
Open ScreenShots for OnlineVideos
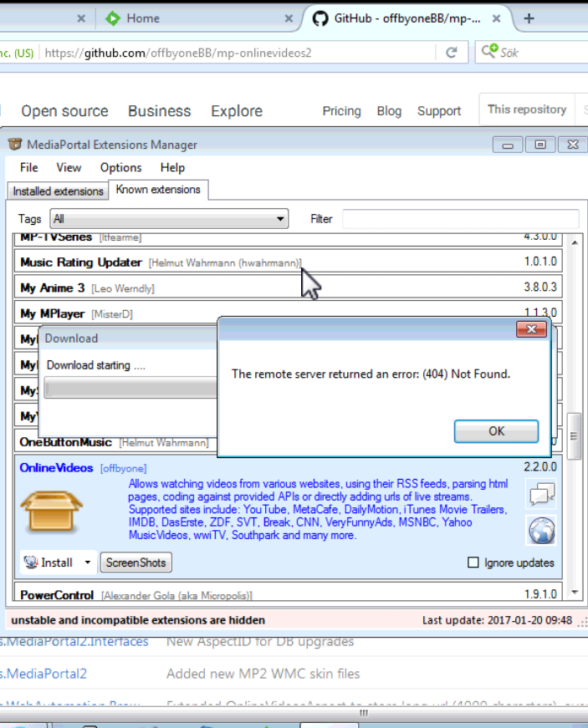[x=136, y=563]
